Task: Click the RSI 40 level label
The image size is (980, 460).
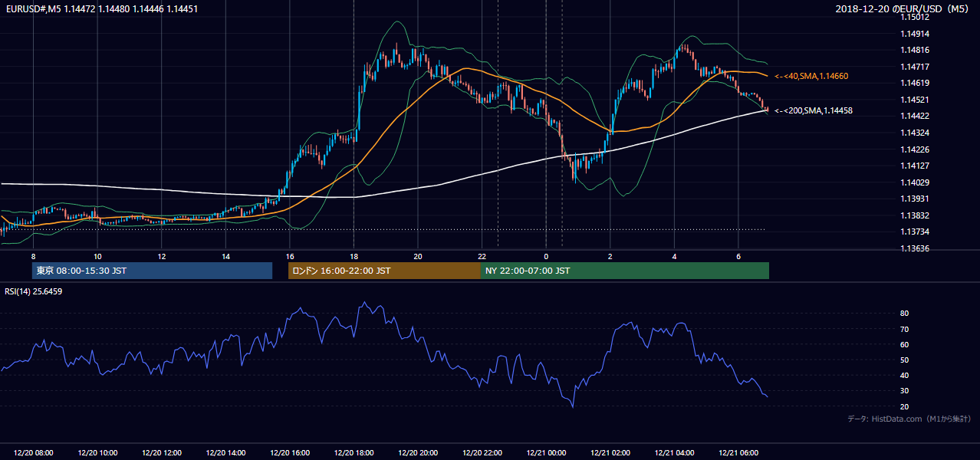Action: coord(904,375)
